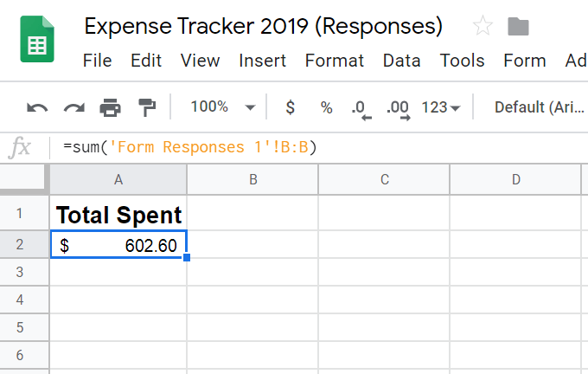Select the Total Spent cell
588x374 pixels.
click(x=118, y=215)
